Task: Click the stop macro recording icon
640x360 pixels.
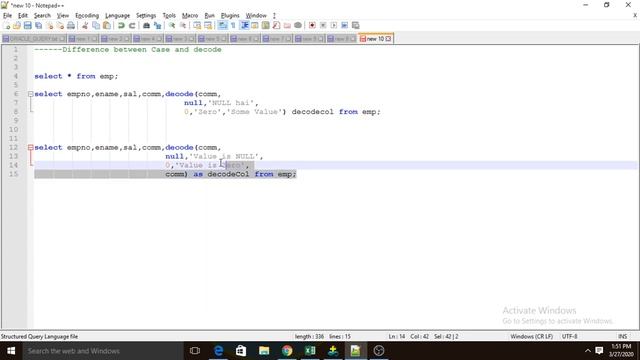Action: [323, 25]
